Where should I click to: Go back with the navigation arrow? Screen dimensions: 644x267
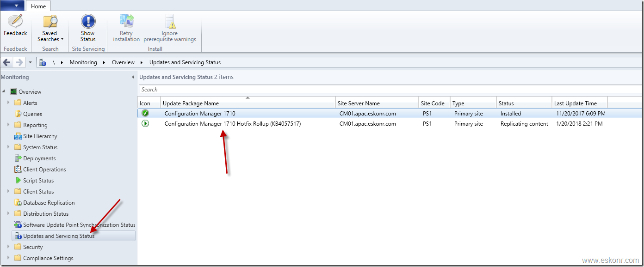pyautogui.click(x=7, y=62)
